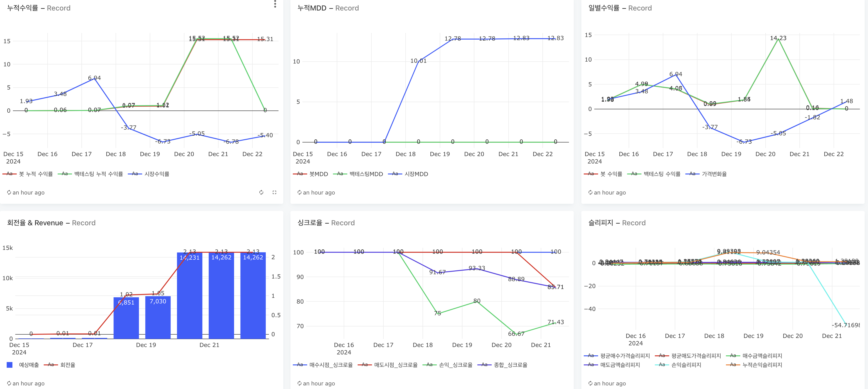
Task: Open 일별수익률 widget title link
Action: [x=604, y=8]
